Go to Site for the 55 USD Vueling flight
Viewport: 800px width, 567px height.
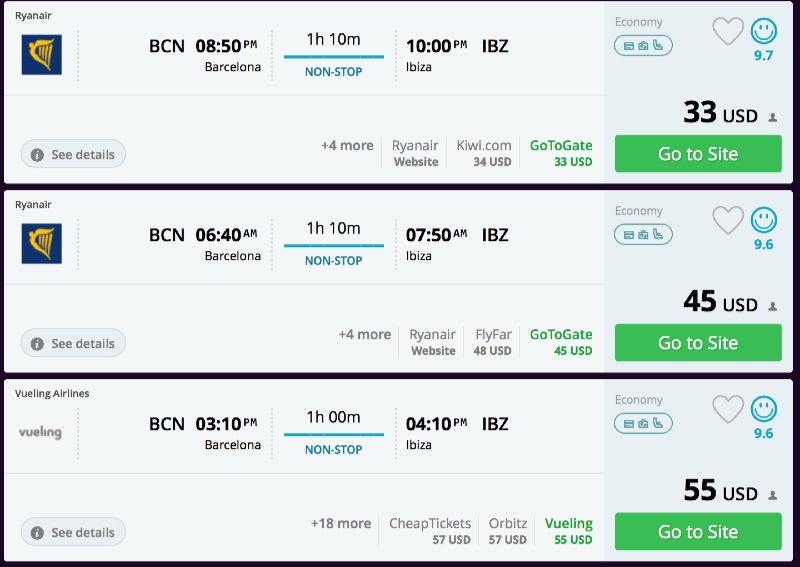(698, 532)
